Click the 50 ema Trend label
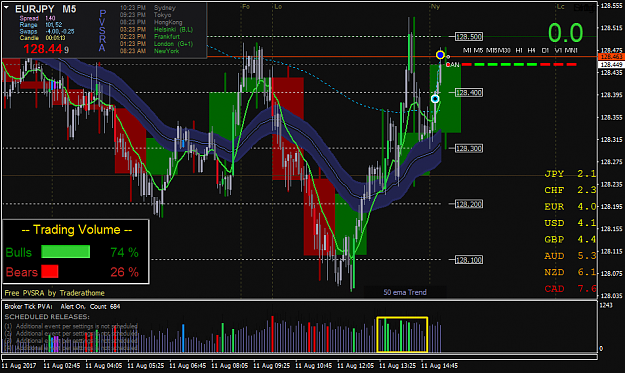 click(405, 292)
